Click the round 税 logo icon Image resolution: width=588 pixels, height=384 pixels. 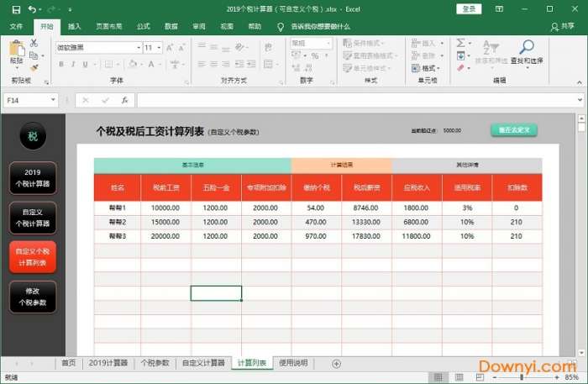[x=33, y=137]
